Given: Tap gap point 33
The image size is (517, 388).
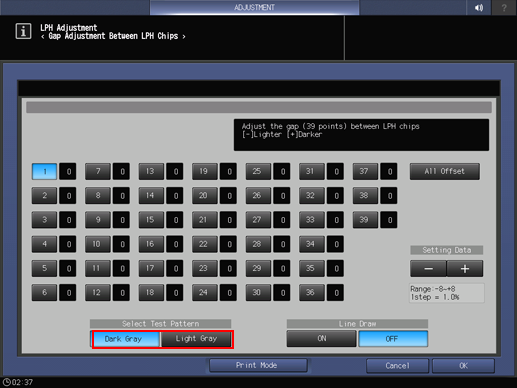Looking at the screenshot, I should point(312,220).
